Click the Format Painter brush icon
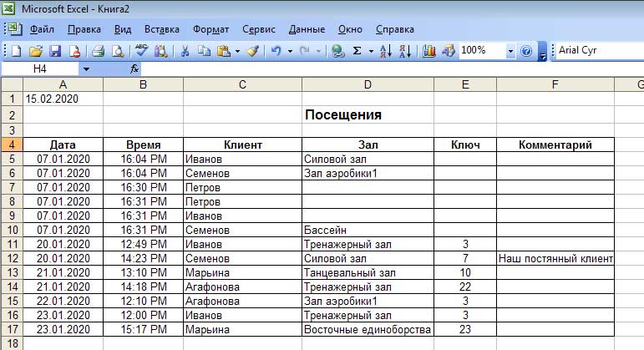 (253, 51)
